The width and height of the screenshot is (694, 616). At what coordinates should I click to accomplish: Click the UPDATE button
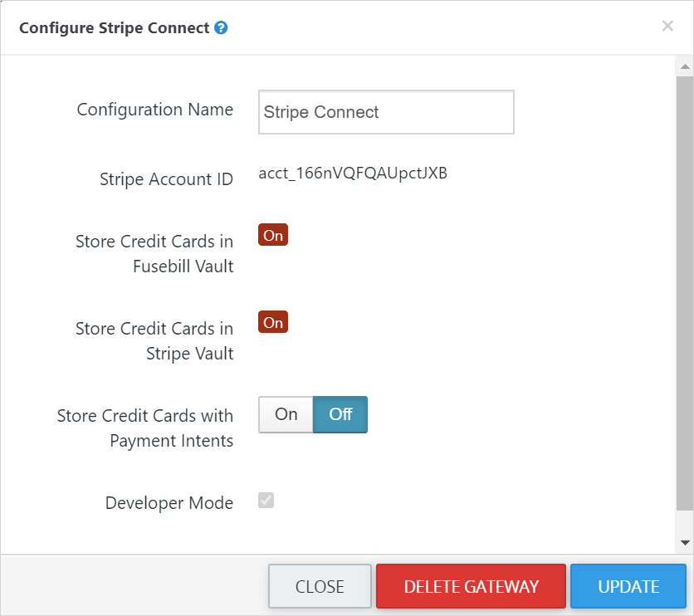tap(628, 586)
